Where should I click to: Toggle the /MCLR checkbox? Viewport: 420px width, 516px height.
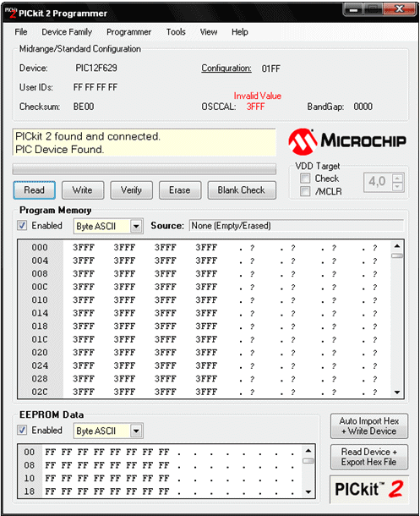click(305, 191)
